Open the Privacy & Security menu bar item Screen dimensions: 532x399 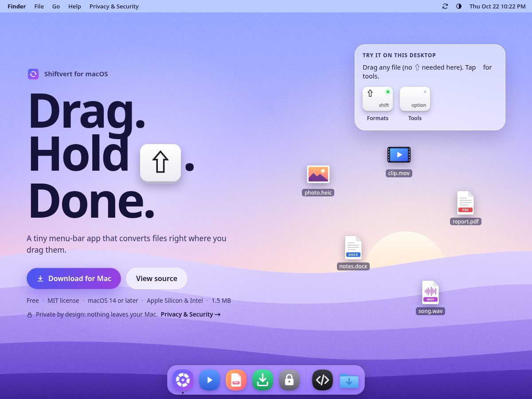[x=114, y=6]
